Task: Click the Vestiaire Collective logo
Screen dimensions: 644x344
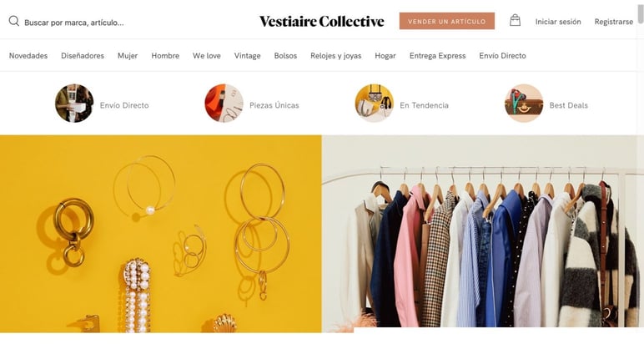Action: click(x=322, y=22)
